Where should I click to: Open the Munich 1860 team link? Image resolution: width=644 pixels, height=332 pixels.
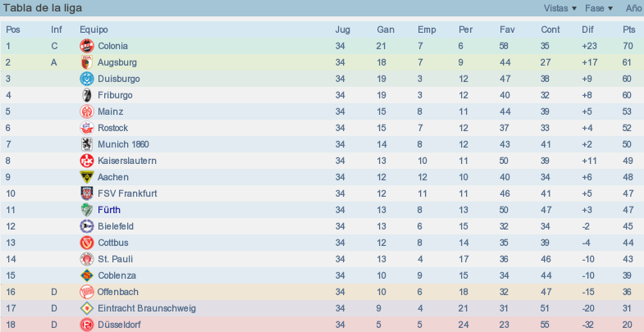123,144
